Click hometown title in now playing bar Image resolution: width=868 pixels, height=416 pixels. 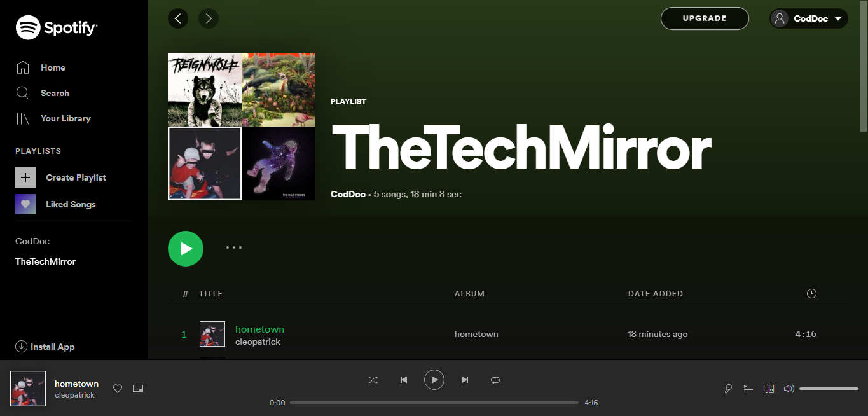[76, 384]
